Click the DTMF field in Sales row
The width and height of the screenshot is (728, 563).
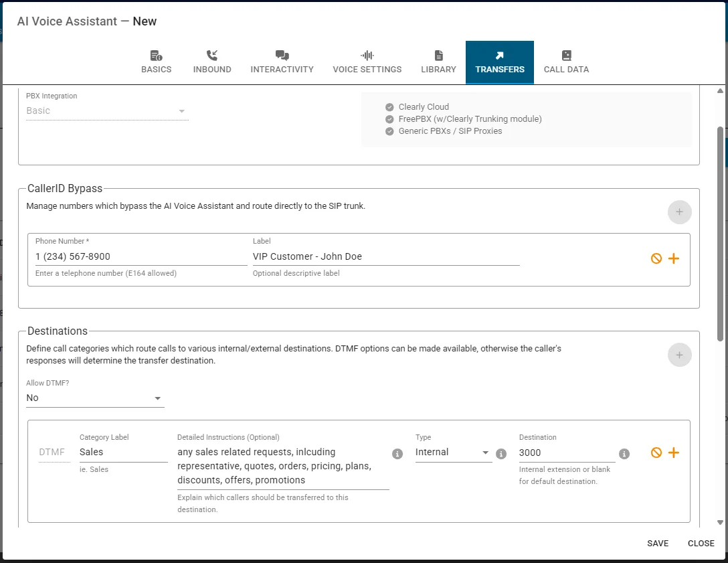[54, 453]
